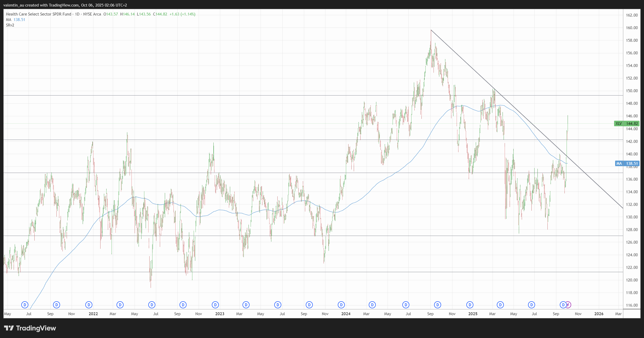Click the dividend D marker for March 2025
The width and height of the screenshot is (644, 338).
[x=500, y=305]
